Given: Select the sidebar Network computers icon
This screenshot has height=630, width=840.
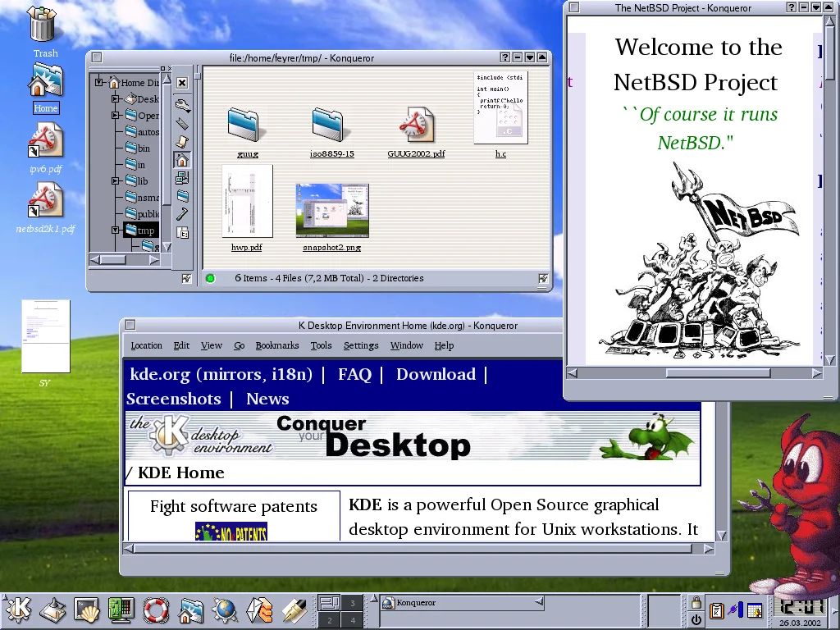Looking at the screenshot, I should [182, 177].
